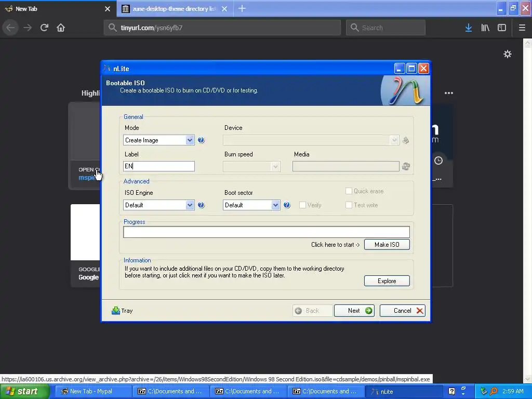Open the nLite taskbar item
The width and height of the screenshot is (532, 399).
404,391
